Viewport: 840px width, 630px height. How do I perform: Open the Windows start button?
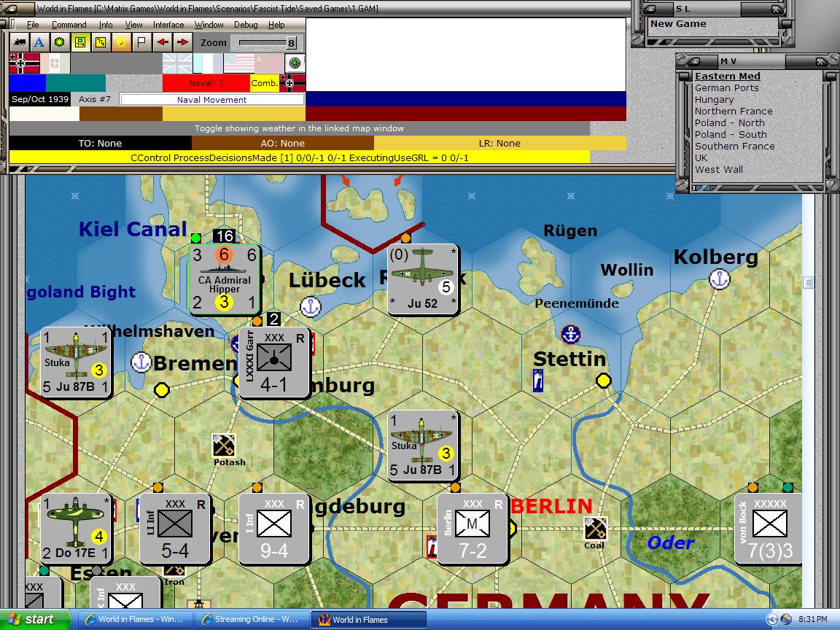35,619
